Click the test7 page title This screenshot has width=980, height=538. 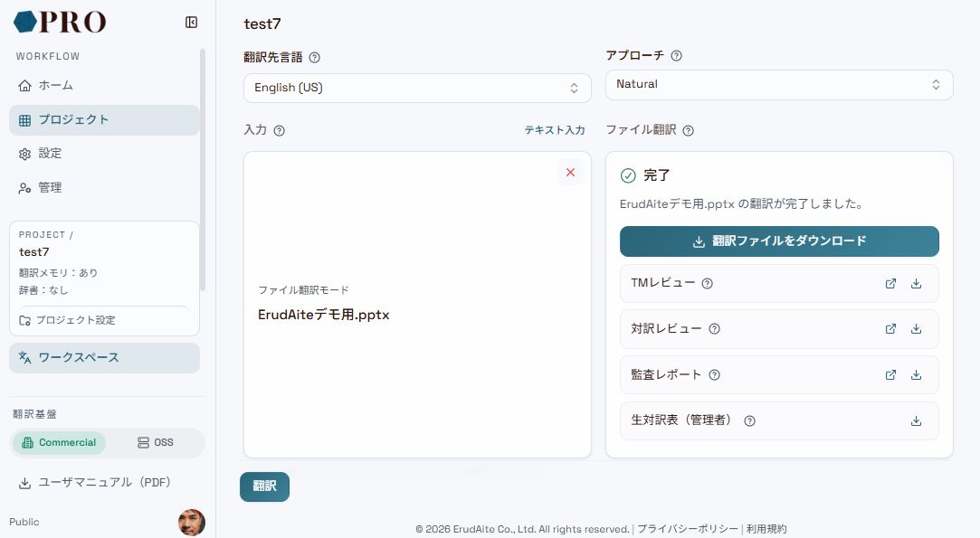[x=262, y=24]
